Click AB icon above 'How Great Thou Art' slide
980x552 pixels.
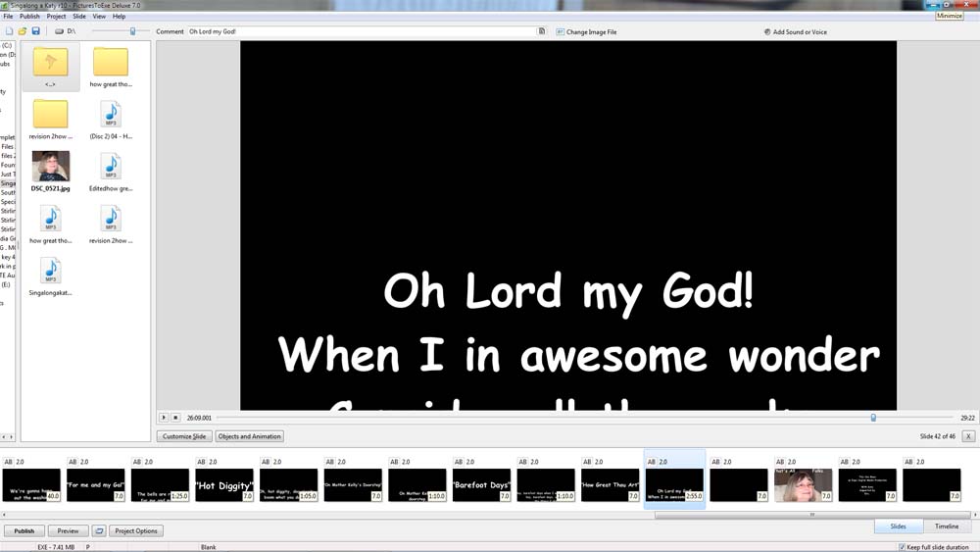pos(587,462)
